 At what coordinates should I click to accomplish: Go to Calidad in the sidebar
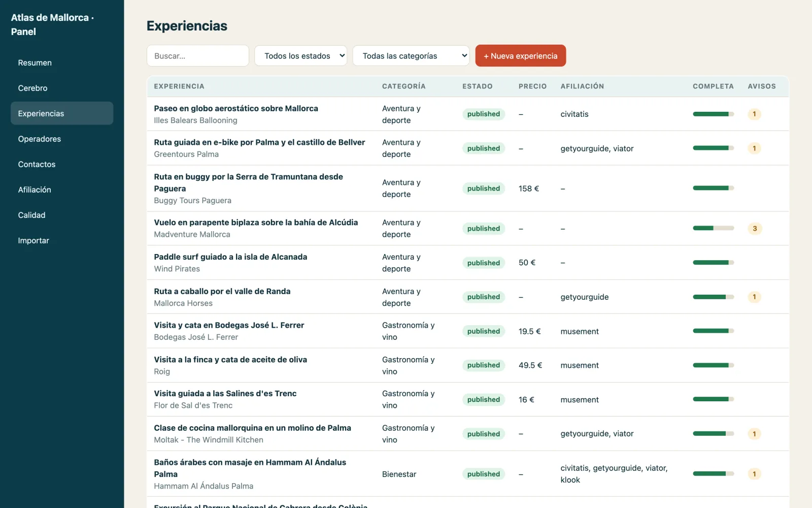62,215
